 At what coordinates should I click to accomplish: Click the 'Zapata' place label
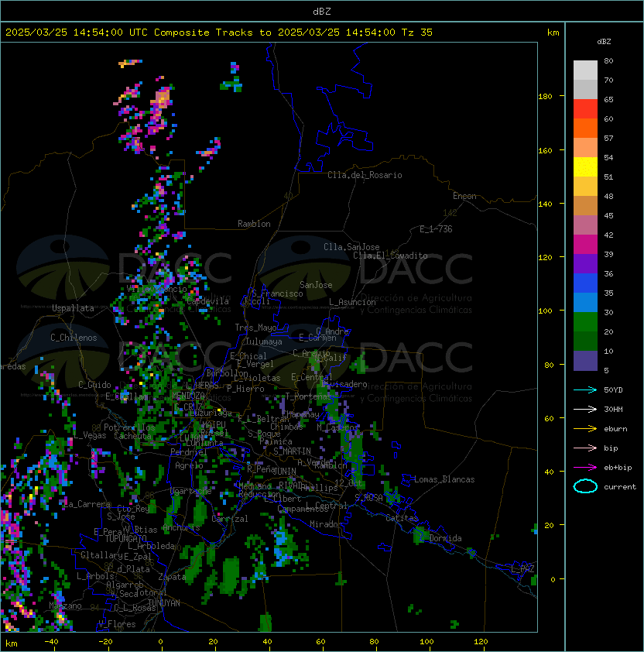pos(172,577)
